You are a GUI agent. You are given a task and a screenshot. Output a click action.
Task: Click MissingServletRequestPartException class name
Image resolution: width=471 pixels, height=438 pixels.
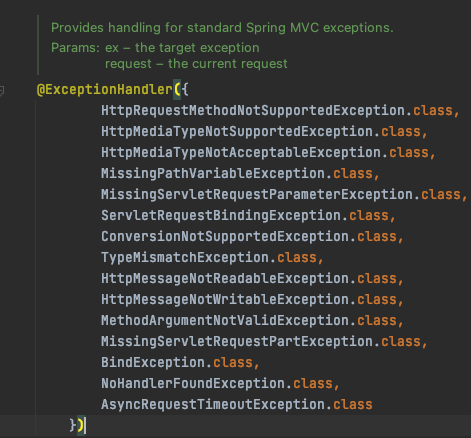(x=237, y=341)
